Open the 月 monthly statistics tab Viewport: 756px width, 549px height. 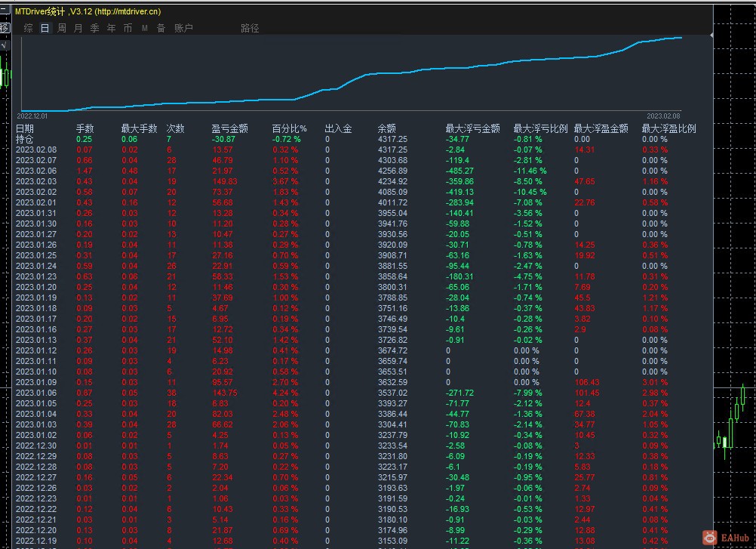pos(78,28)
